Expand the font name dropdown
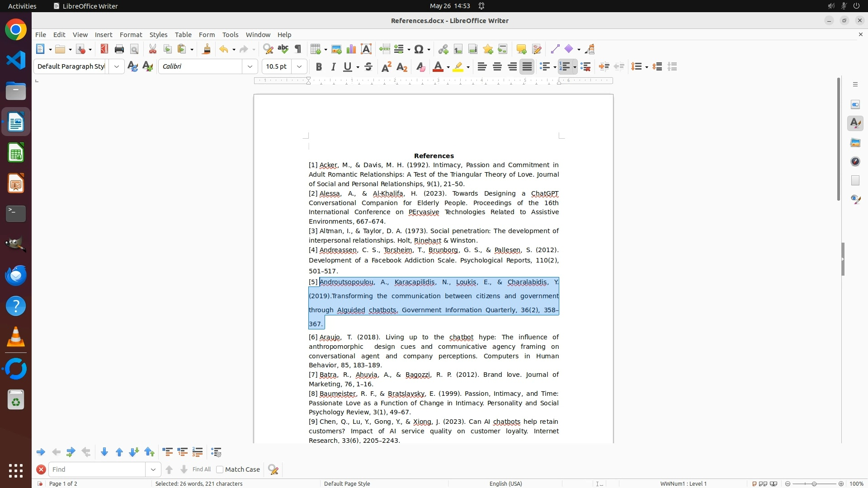868x488 pixels. tap(250, 67)
